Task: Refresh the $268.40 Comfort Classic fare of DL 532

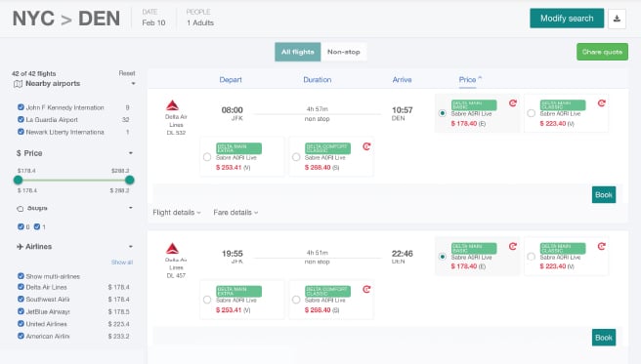Action: pos(366,146)
